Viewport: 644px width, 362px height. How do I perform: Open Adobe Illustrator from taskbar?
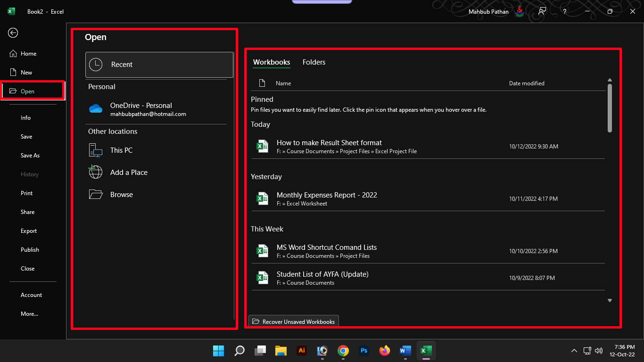pos(302,351)
